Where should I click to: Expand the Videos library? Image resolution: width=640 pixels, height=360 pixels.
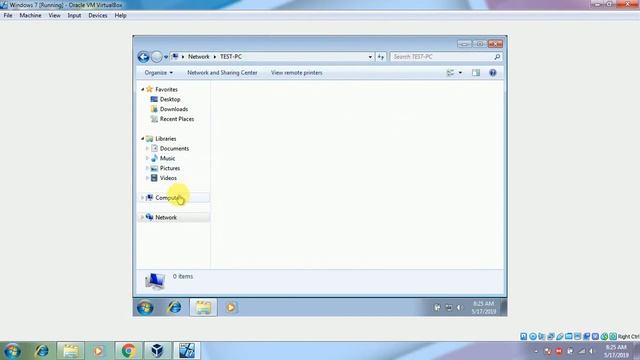(147, 178)
